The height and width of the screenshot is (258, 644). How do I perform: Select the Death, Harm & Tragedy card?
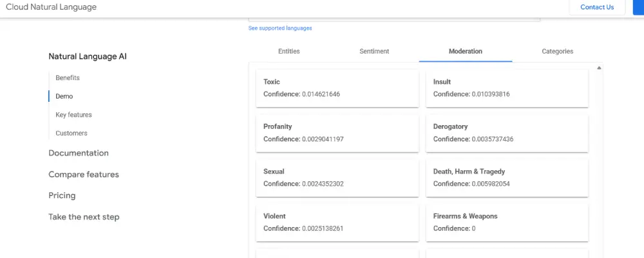click(x=507, y=177)
